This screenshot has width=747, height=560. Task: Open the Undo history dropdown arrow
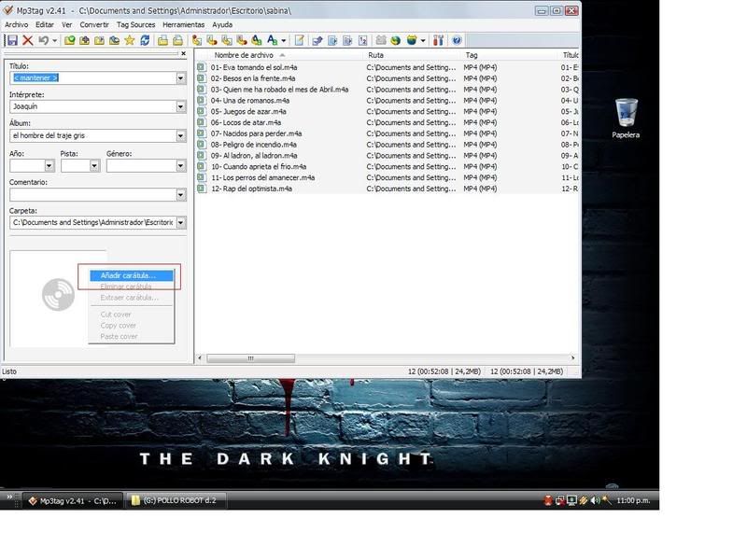point(54,40)
